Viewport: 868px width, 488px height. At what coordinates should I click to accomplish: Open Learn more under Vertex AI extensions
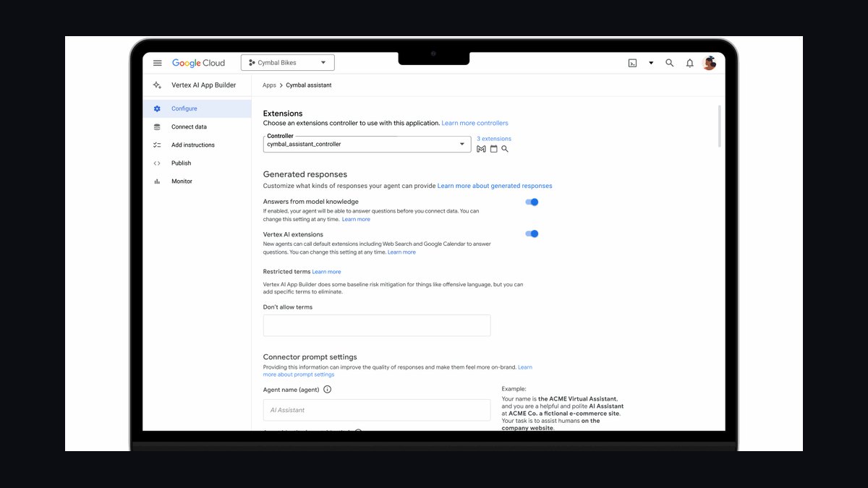(401, 252)
